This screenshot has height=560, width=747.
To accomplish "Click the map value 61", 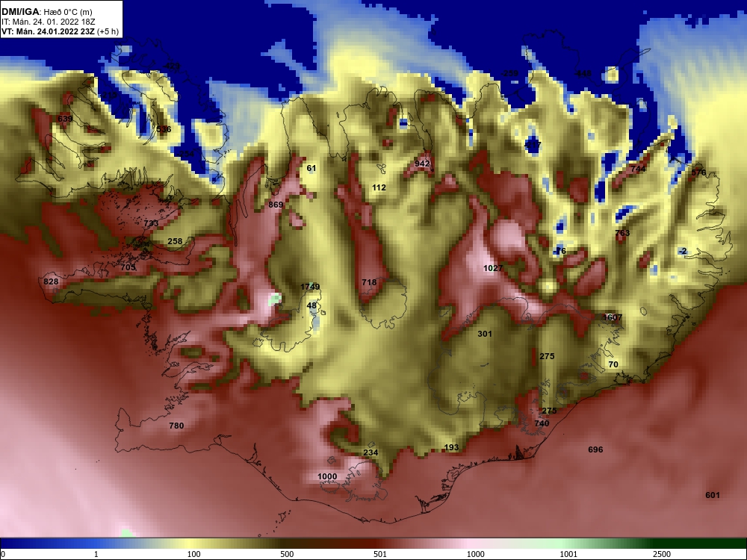I will 311,168.
